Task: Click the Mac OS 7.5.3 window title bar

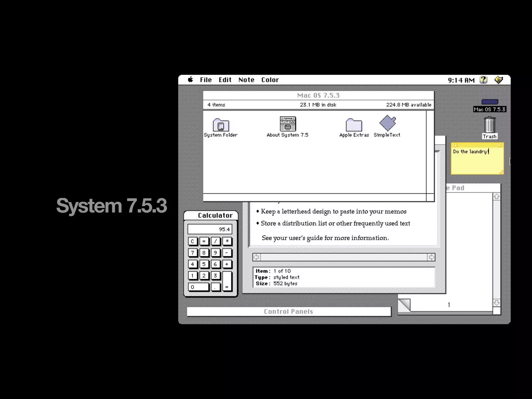Action: click(x=318, y=95)
